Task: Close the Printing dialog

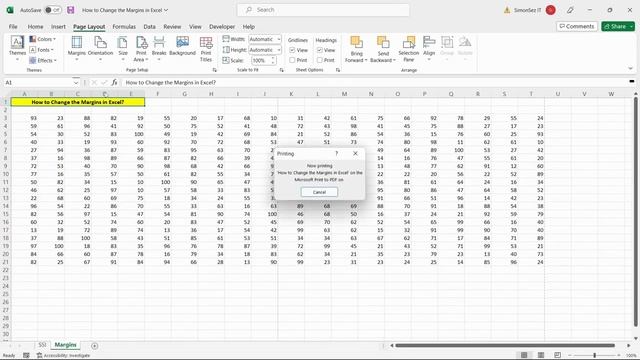Action: [x=355, y=153]
